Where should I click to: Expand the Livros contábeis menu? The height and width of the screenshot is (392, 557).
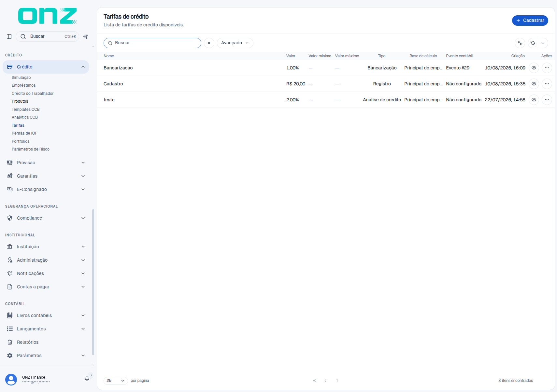click(46, 315)
